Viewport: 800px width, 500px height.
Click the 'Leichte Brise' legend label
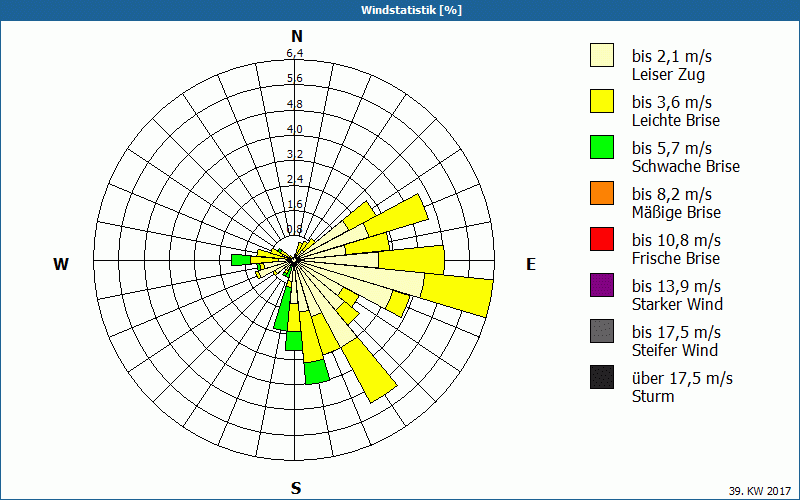(x=676, y=120)
